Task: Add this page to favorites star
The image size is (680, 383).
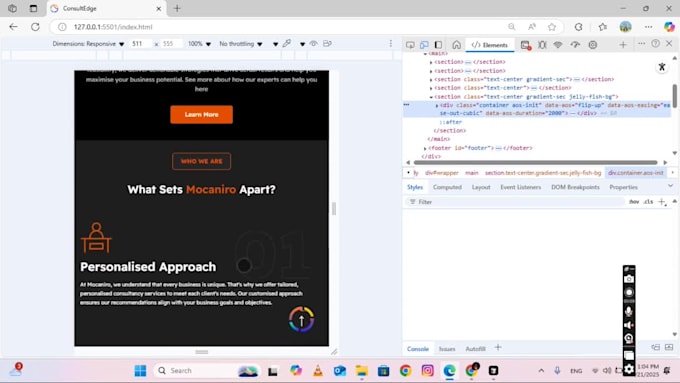Action: pyautogui.click(x=552, y=27)
